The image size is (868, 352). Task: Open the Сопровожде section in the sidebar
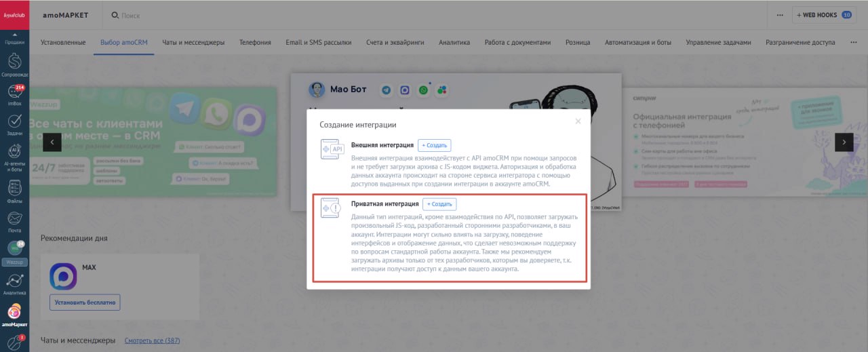(14, 65)
